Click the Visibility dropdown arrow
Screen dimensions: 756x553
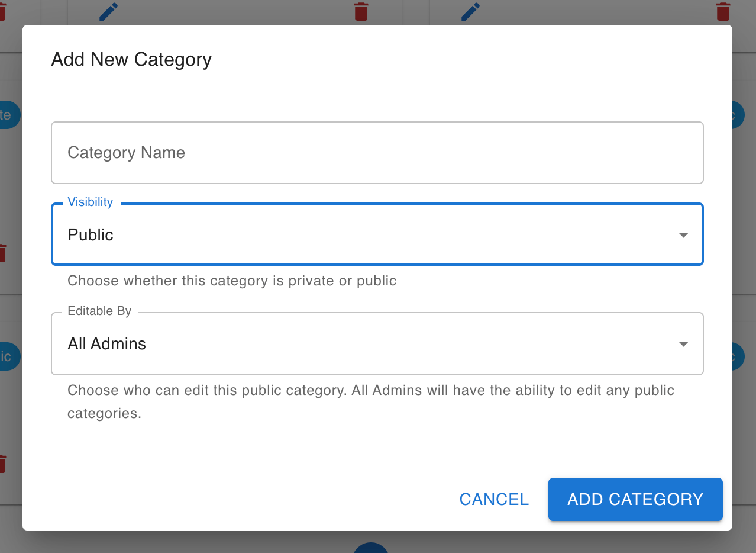(683, 235)
